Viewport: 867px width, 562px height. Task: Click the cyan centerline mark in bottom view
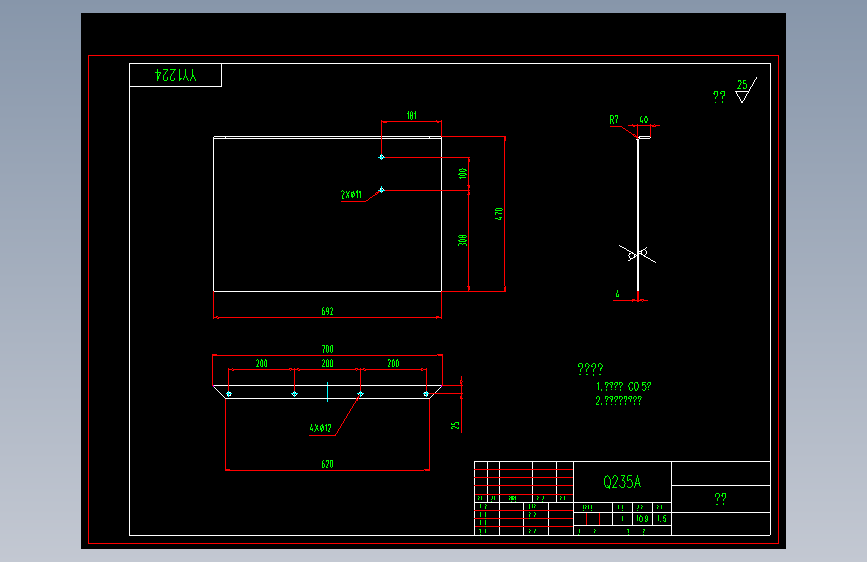(x=327, y=392)
